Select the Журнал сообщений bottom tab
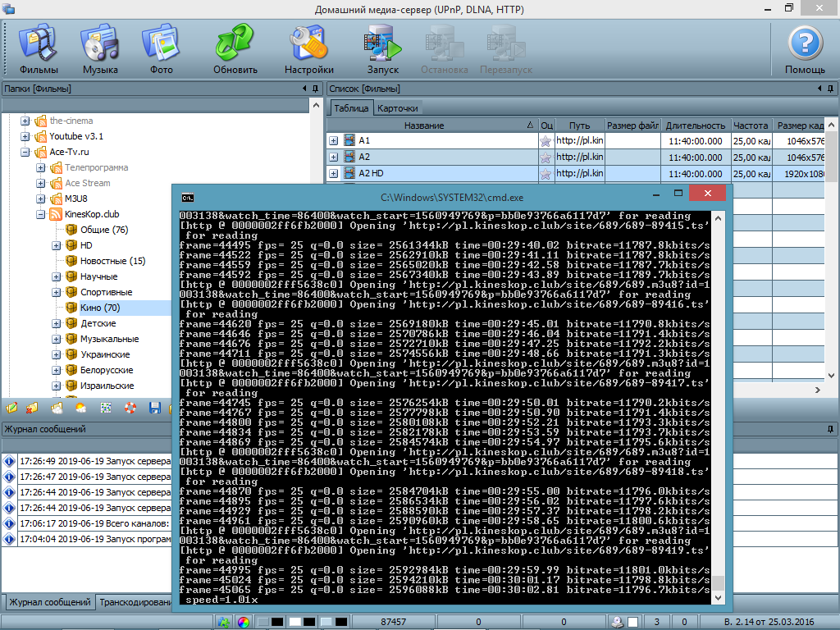 [49, 602]
